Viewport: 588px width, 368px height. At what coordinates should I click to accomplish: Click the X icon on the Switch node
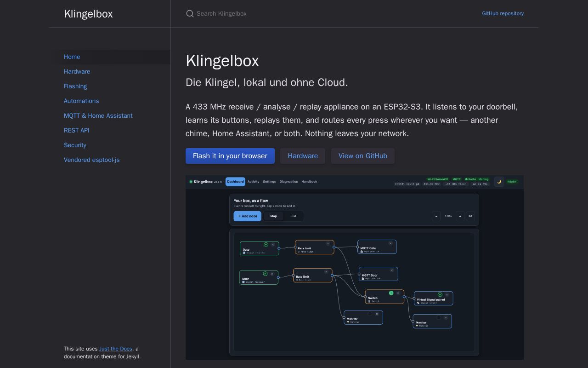398,293
